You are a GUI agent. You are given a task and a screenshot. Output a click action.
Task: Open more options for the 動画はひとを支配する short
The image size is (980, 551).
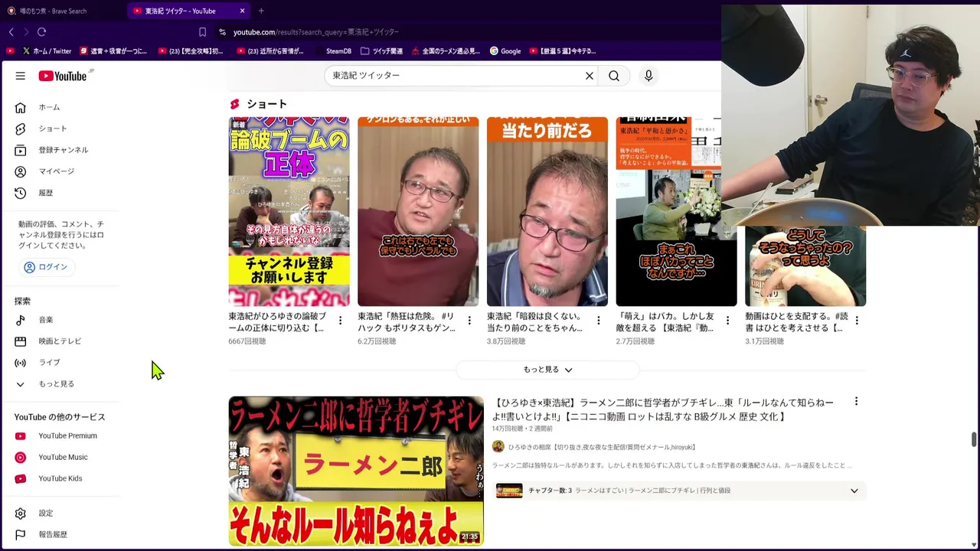pos(857,321)
